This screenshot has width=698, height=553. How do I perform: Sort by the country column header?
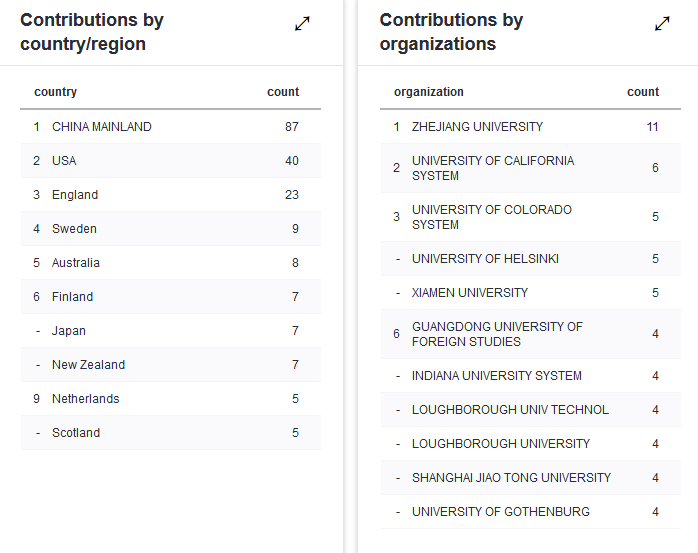point(55,92)
